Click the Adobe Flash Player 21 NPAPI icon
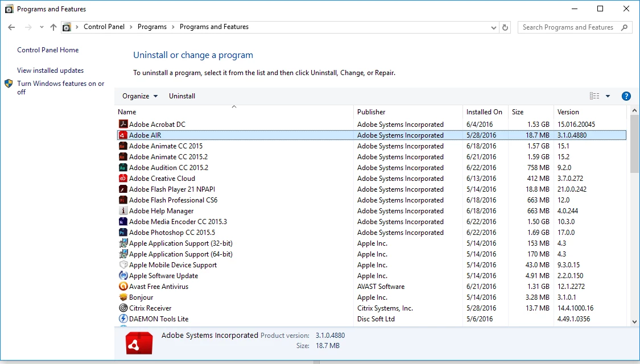 [123, 189]
